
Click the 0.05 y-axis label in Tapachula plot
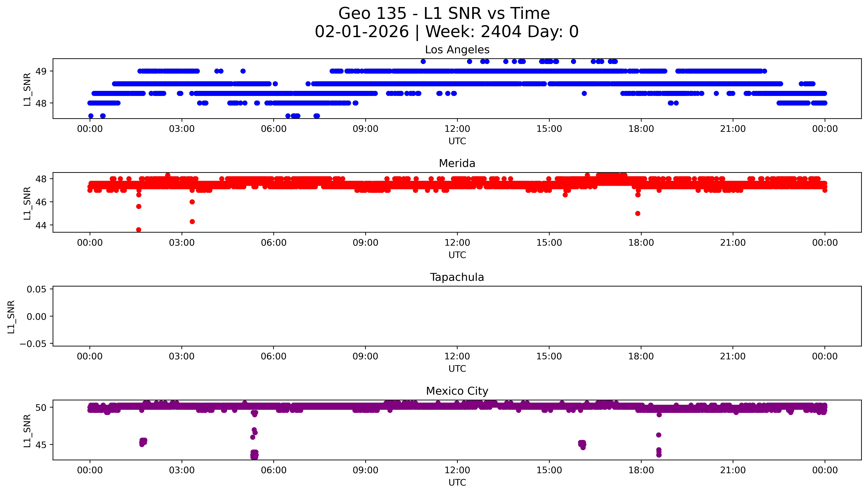[x=37, y=289]
